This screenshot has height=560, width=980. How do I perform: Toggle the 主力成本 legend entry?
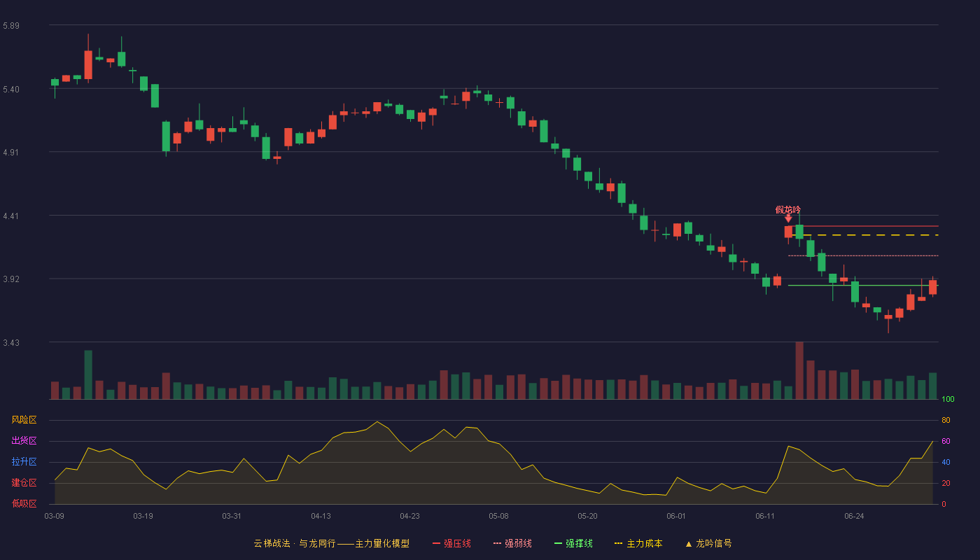pos(638,543)
